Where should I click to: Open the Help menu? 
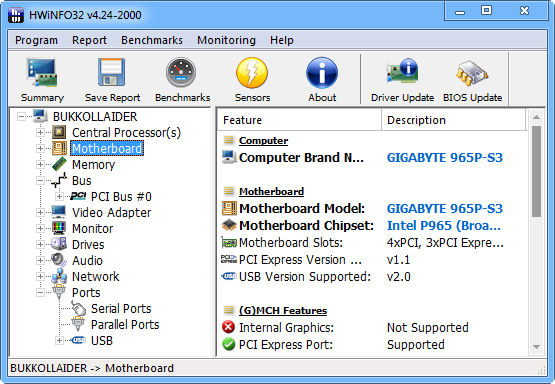282,40
